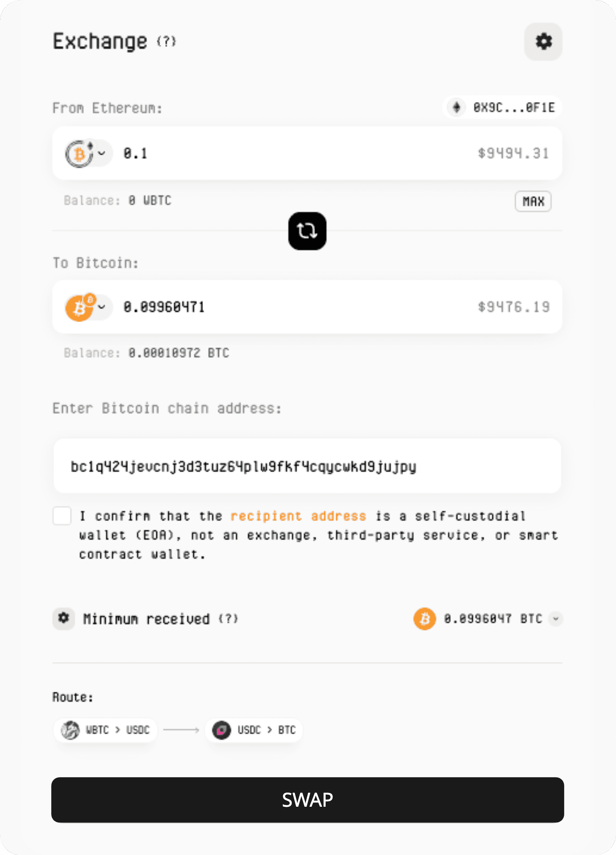Check the recipient address self-custodial confirmation box
The height and width of the screenshot is (855, 616).
[62, 516]
